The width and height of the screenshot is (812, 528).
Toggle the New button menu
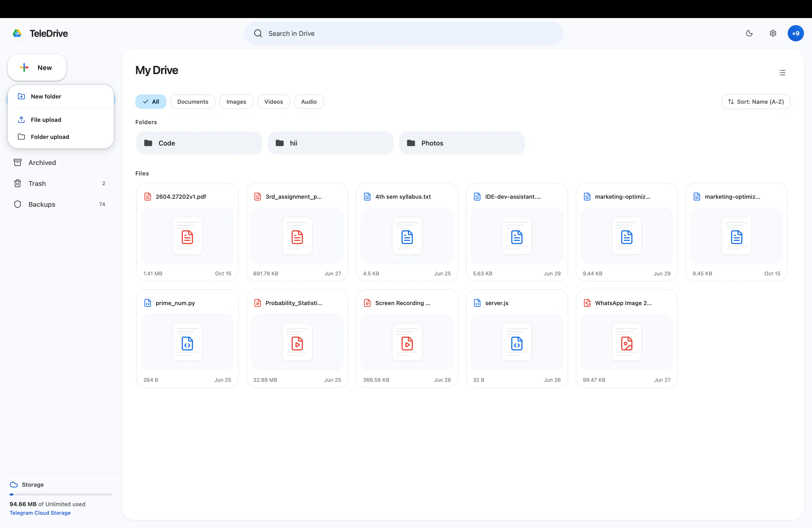[x=37, y=67]
